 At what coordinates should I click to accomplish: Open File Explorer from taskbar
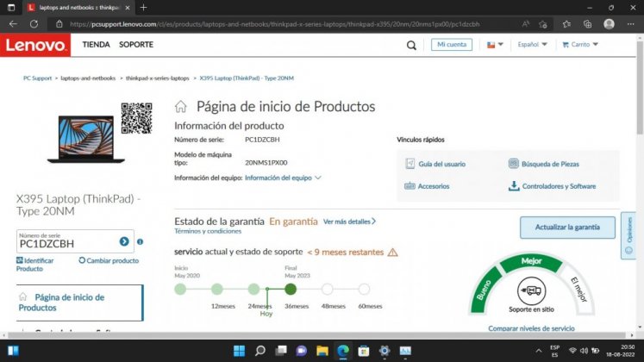322,351
